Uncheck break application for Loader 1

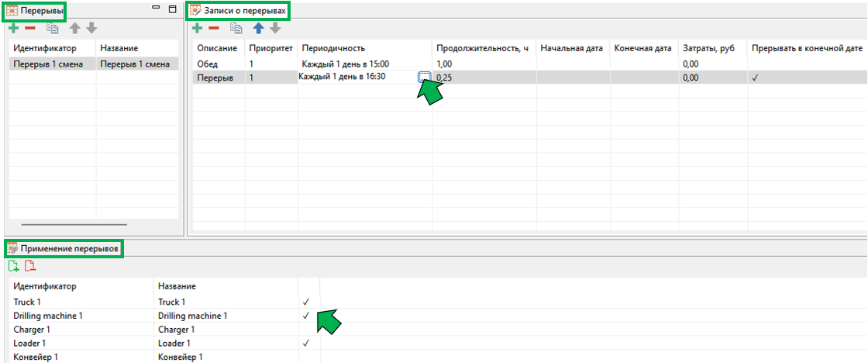[305, 344]
